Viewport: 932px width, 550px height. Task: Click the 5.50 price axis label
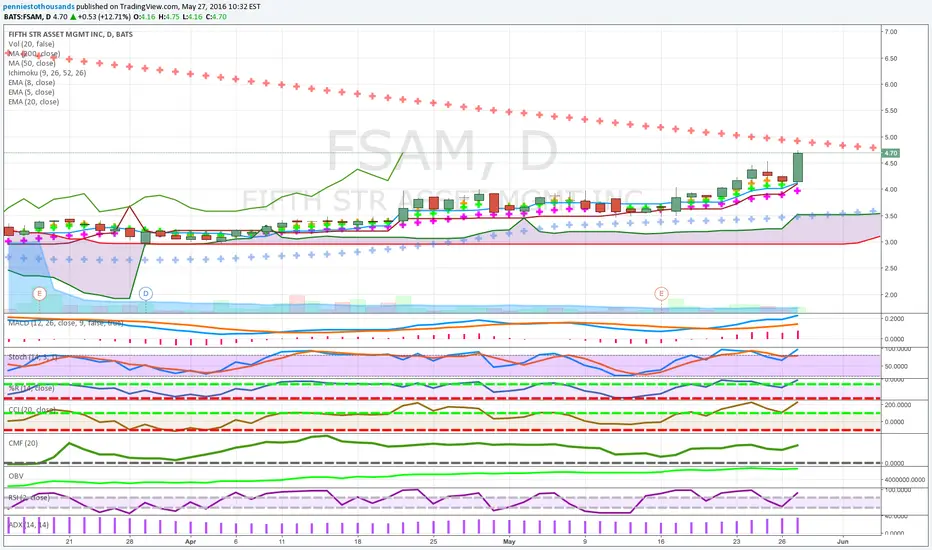click(890, 111)
